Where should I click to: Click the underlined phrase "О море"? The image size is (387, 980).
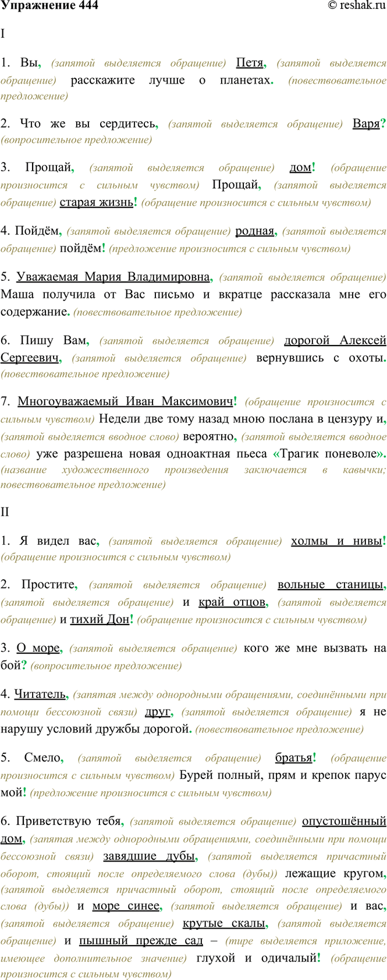(x=38, y=648)
